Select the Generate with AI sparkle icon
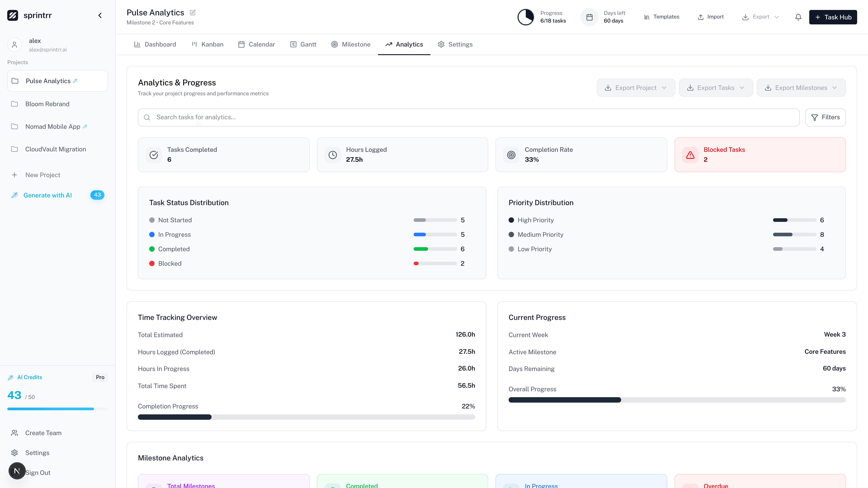Screen dimensions: 868x488 click(15, 195)
